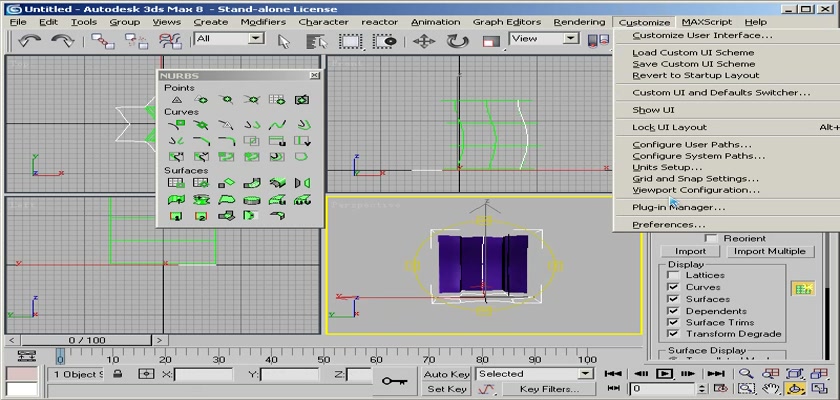
Task: Click the Redo arrow in main toolbar
Action: point(63,41)
